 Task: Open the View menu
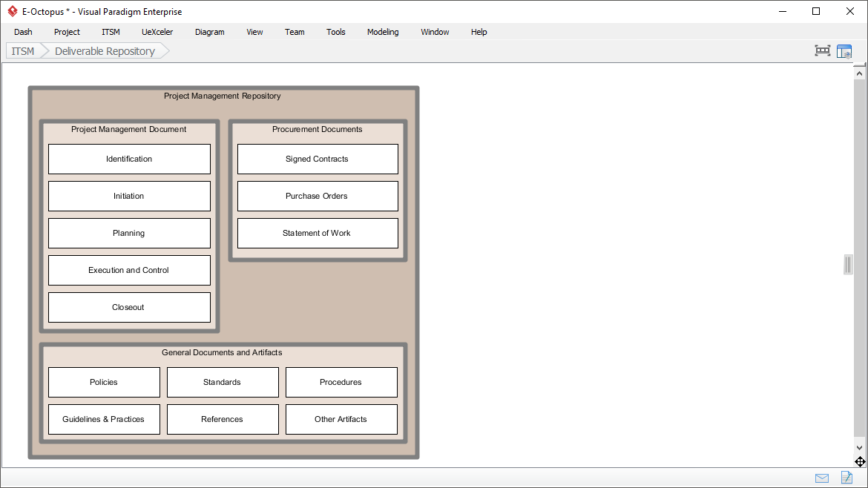[254, 32]
